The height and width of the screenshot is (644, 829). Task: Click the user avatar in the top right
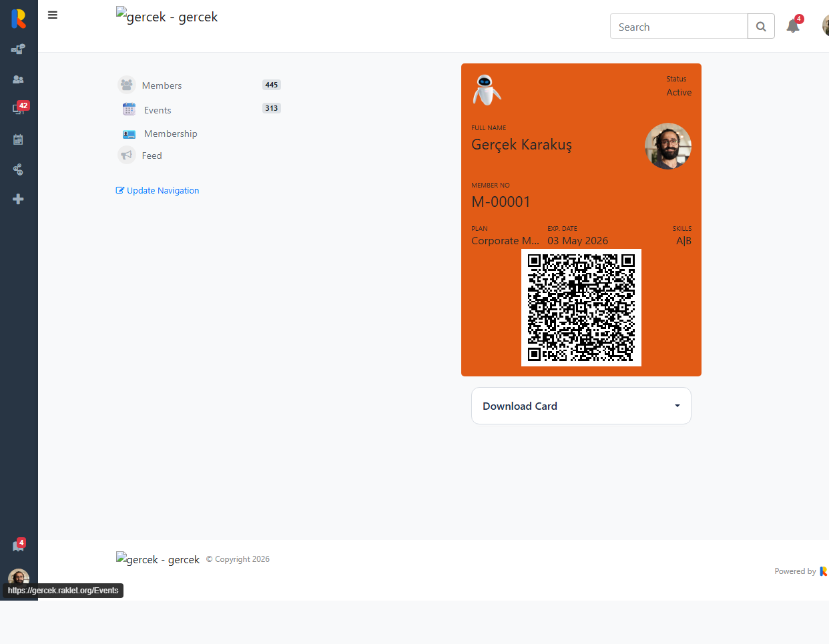point(826,26)
